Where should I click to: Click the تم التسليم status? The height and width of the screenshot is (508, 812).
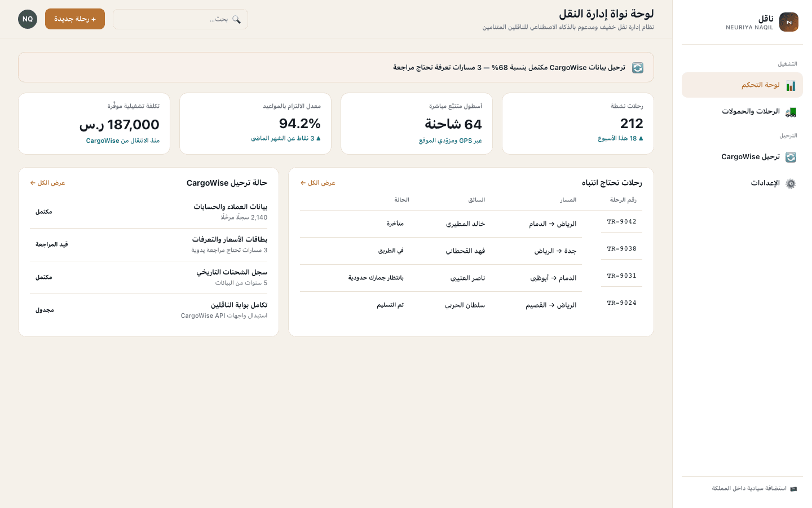390,305
